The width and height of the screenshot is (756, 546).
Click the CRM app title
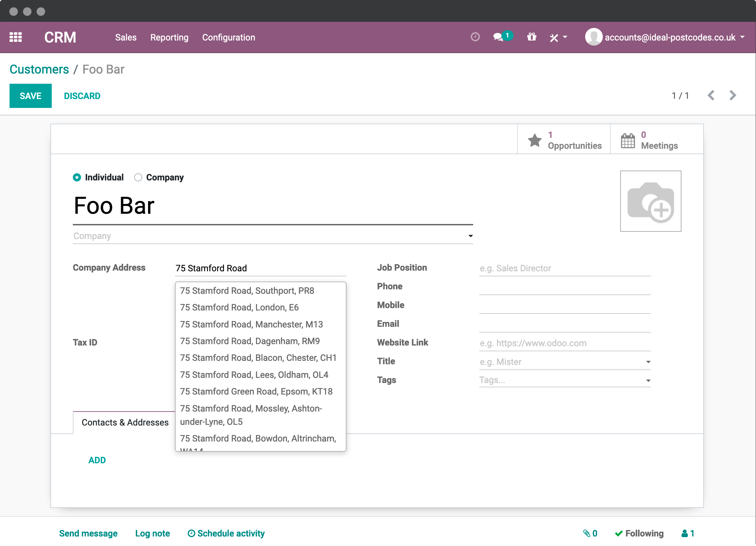click(x=60, y=37)
